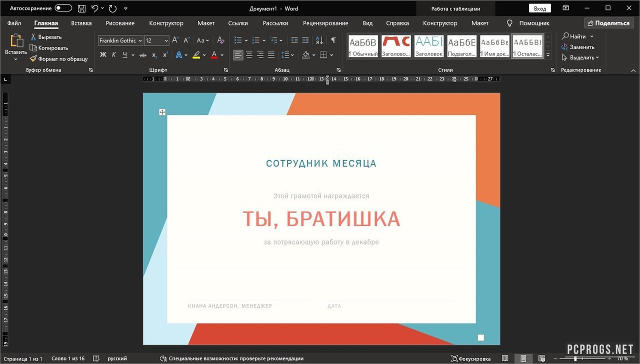Expand the numbered list options arrow

[263, 40]
